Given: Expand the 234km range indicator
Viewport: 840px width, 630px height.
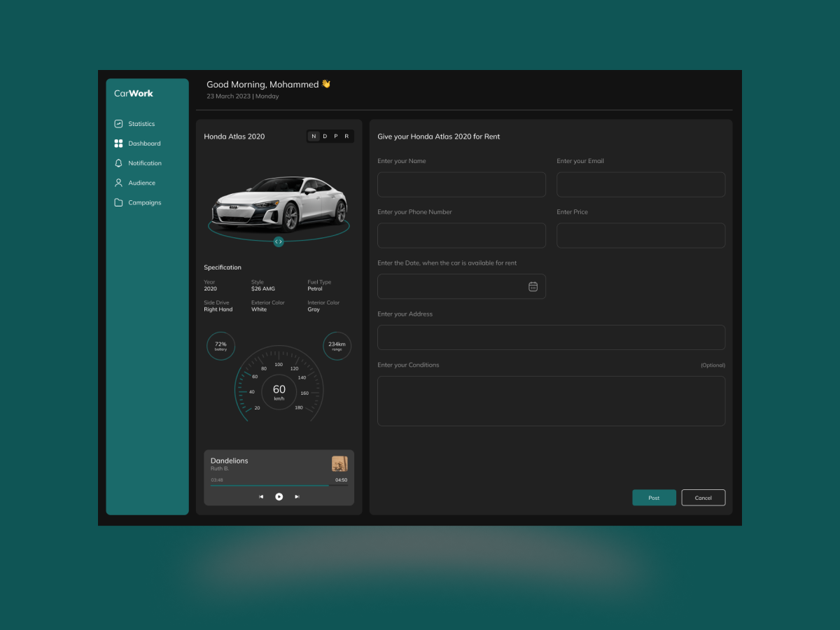Looking at the screenshot, I should tap(337, 346).
